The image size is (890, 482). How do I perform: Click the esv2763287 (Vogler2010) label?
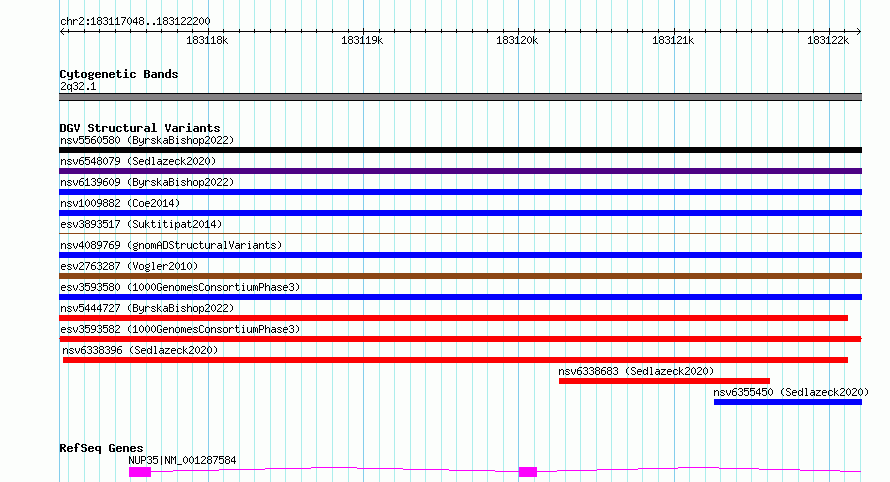pyautogui.click(x=129, y=266)
